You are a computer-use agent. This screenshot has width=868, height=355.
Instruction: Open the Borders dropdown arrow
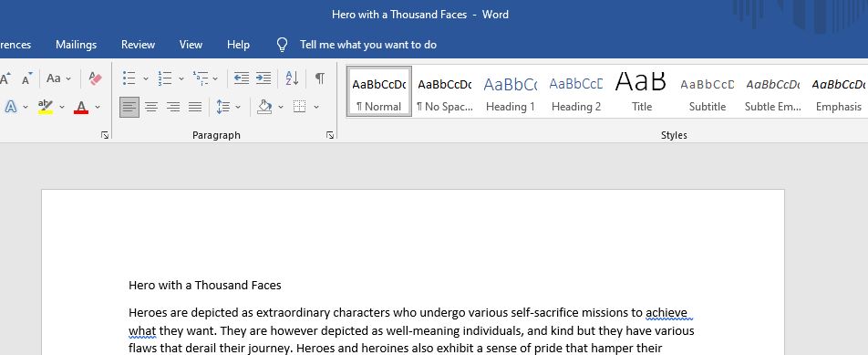[316, 107]
